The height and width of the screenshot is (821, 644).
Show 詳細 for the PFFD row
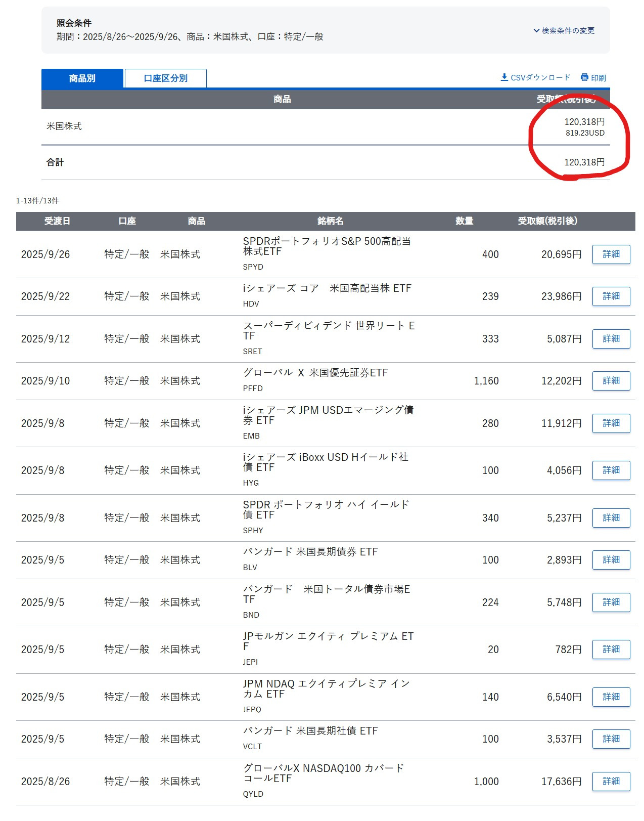(x=611, y=381)
